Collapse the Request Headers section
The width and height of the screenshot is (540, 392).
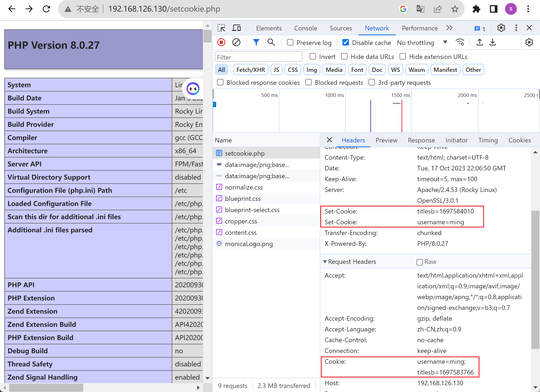(x=325, y=262)
